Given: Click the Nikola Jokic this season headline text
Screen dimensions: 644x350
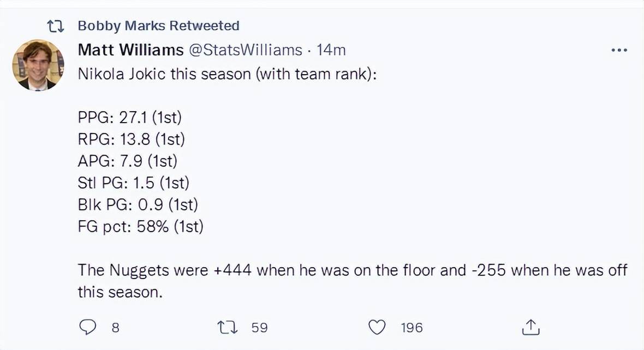Looking at the screenshot, I should 227,74.
